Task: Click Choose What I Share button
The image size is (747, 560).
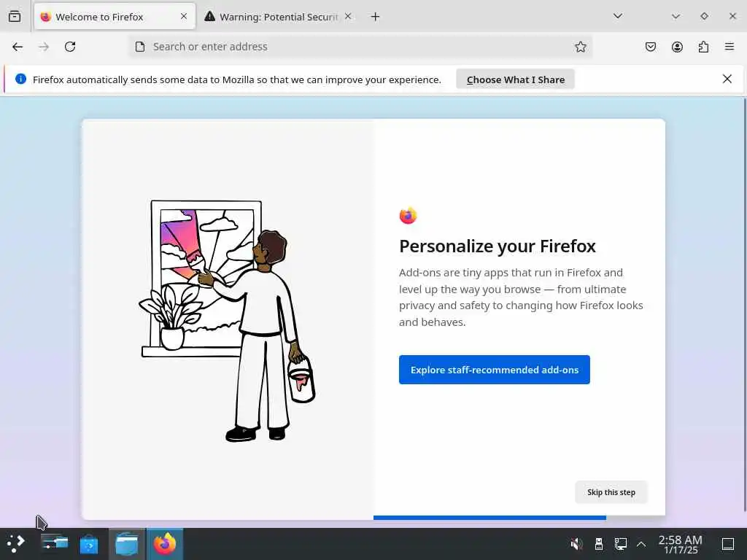Action: [516, 79]
